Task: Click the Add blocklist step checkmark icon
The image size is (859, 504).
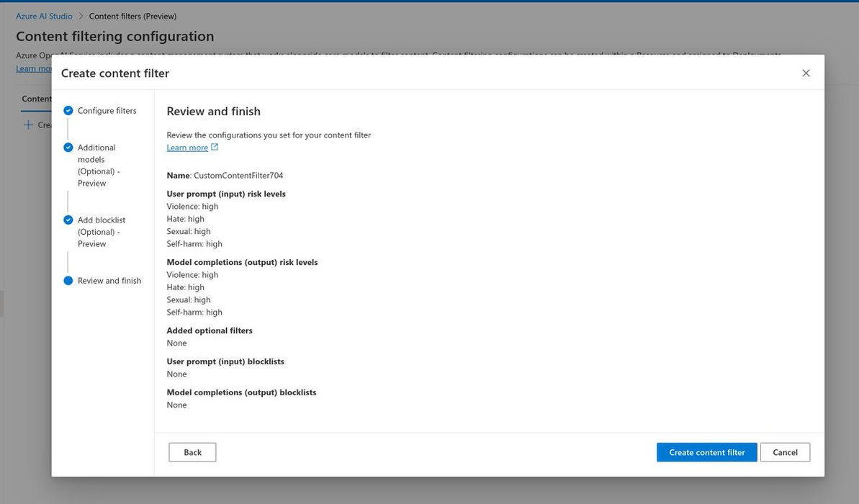Action: coord(68,220)
